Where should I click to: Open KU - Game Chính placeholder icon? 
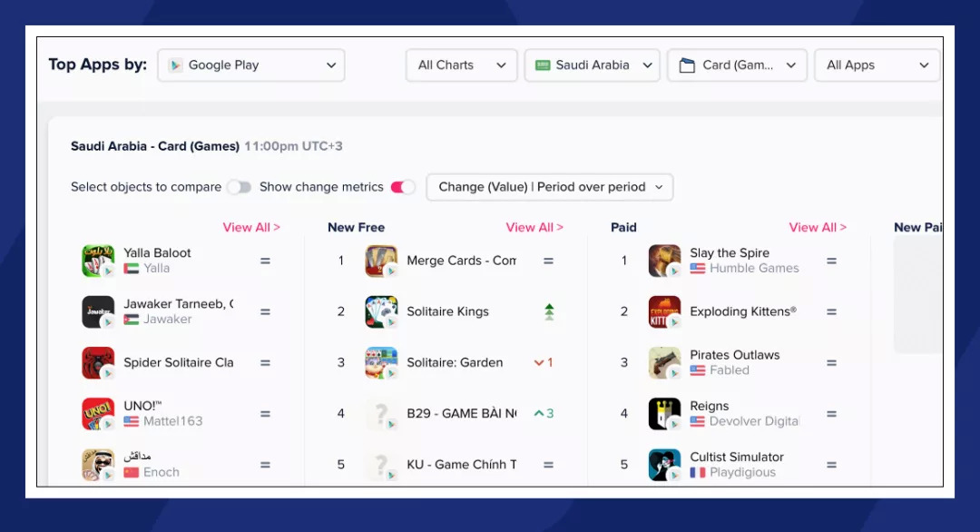[381, 465]
